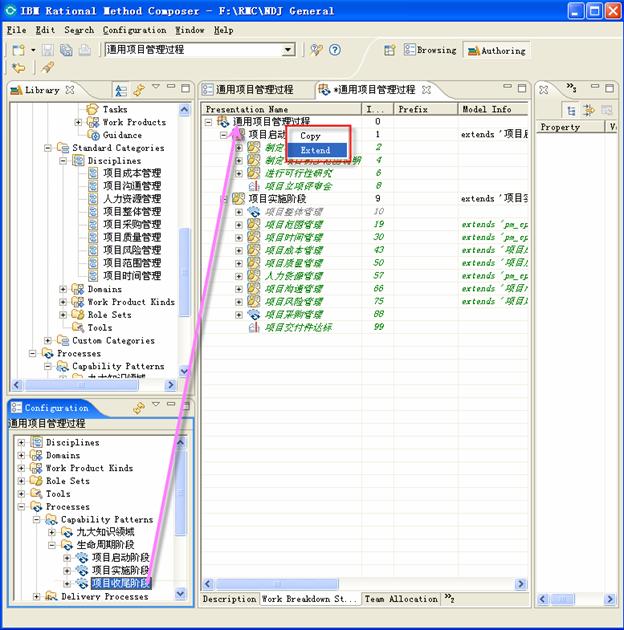
Task: Click Show Categories icon in Properties view
Action: [x=571, y=110]
